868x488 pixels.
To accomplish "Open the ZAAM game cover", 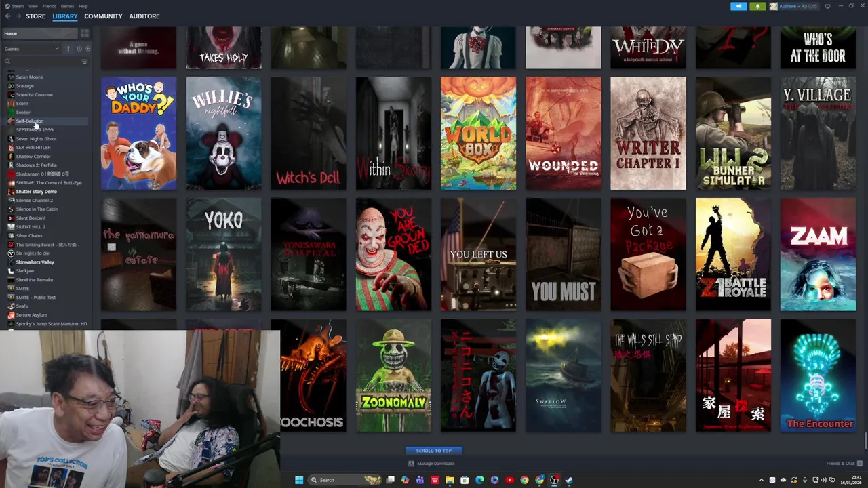I will coord(818,255).
